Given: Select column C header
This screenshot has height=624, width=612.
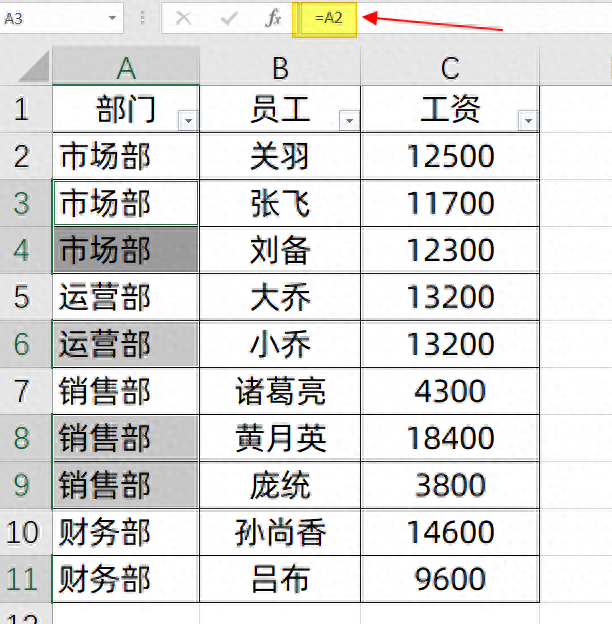Looking at the screenshot, I should tap(450, 66).
